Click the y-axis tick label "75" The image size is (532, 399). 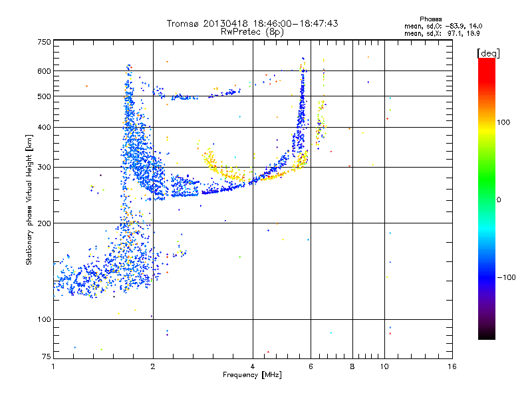coord(46,356)
